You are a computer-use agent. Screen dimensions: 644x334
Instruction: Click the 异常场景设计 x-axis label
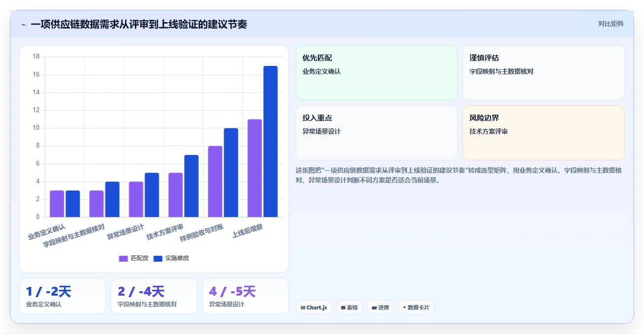(125, 232)
